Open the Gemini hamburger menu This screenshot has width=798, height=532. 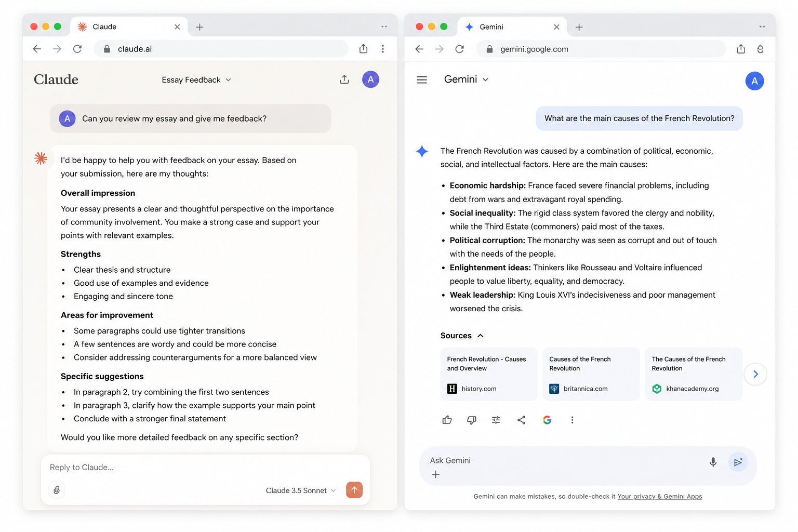point(422,80)
